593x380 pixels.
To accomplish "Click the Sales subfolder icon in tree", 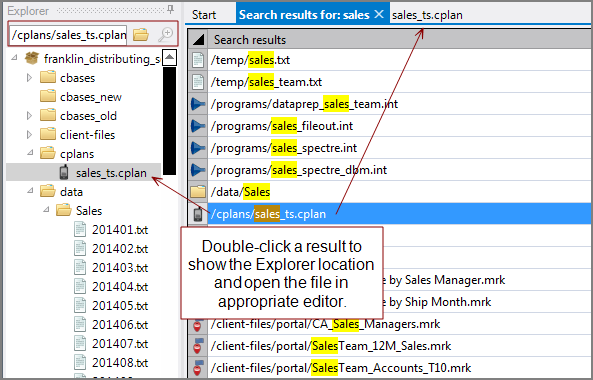I will [64, 210].
